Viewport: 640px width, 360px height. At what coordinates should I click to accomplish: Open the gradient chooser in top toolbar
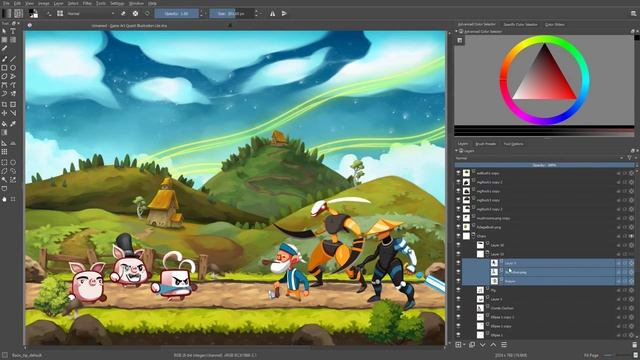[7, 13]
